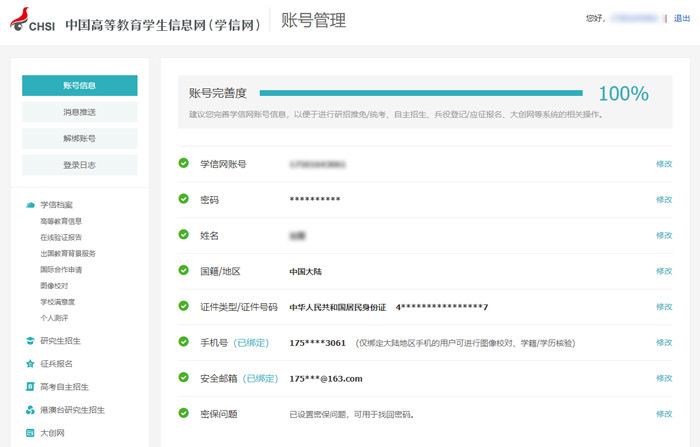The width and height of the screenshot is (700, 447).
Task: Open 高等教育信息 link
Action: (61, 221)
